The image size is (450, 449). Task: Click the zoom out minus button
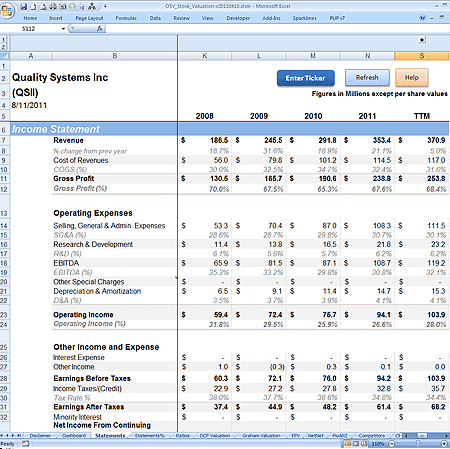392,444
